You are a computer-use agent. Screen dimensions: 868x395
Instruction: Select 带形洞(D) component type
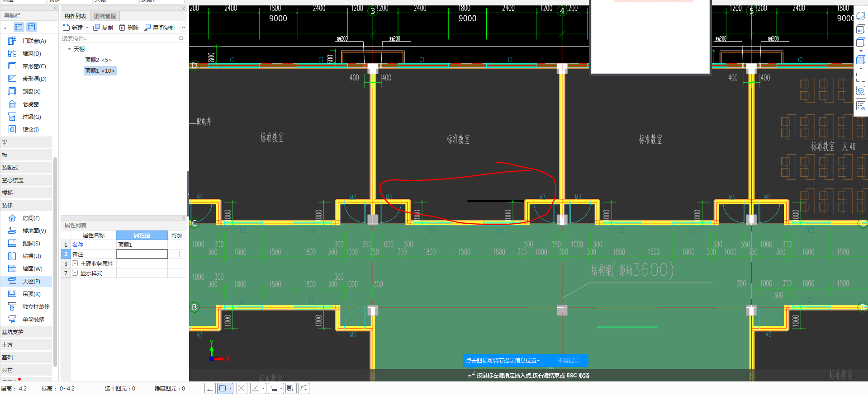(27, 79)
